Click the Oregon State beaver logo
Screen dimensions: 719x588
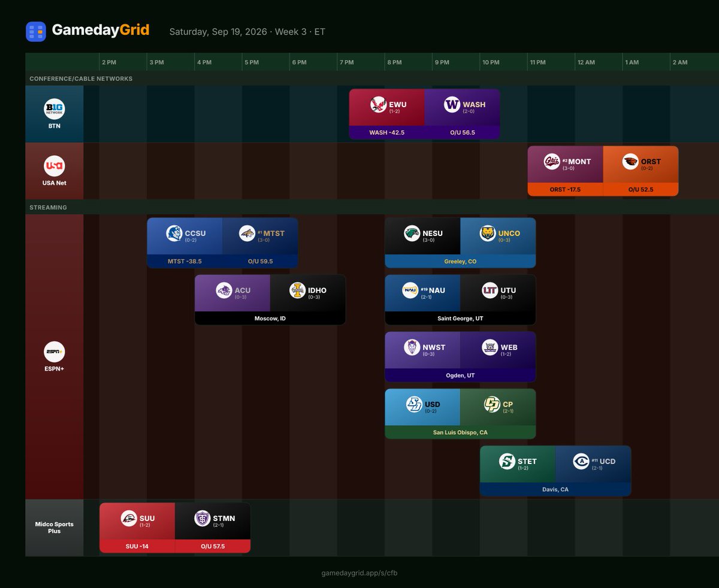point(630,162)
